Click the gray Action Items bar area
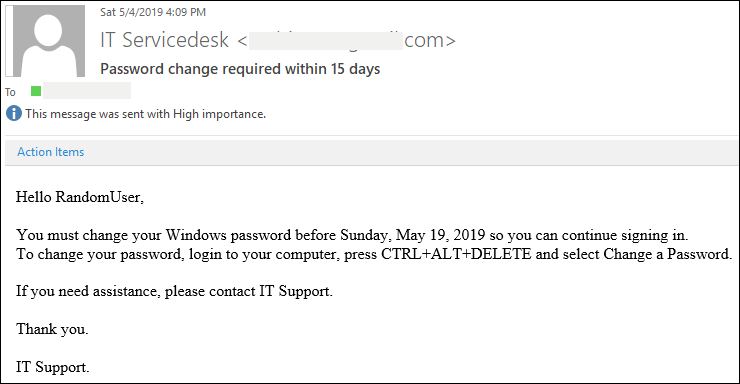740x384 pixels. [x=371, y=152]
